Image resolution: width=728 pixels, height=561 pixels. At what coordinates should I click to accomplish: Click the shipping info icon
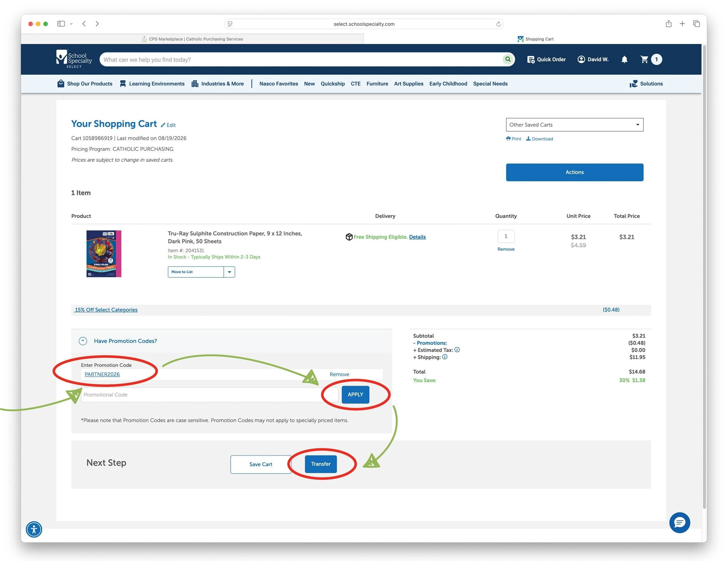pos(445,357)
